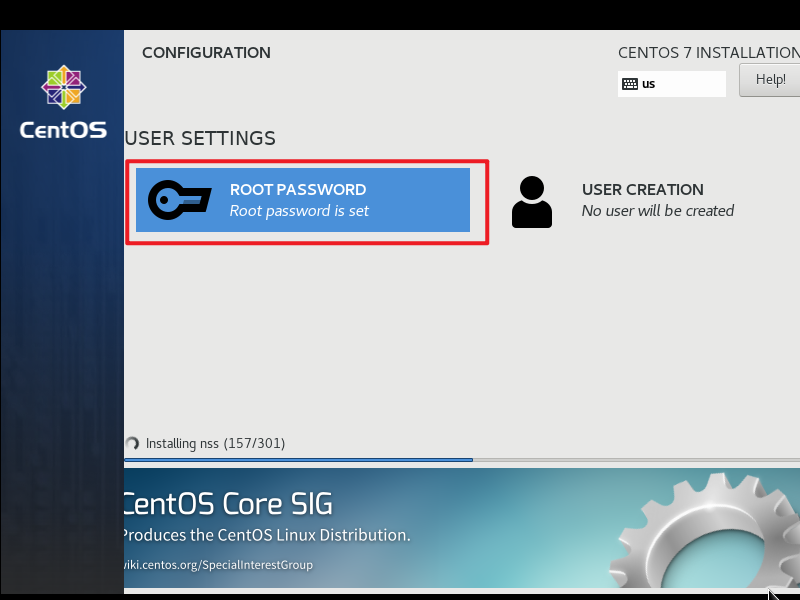Click 'No user will be created' status text
The image size is (800, 600).
click(657, 211)
